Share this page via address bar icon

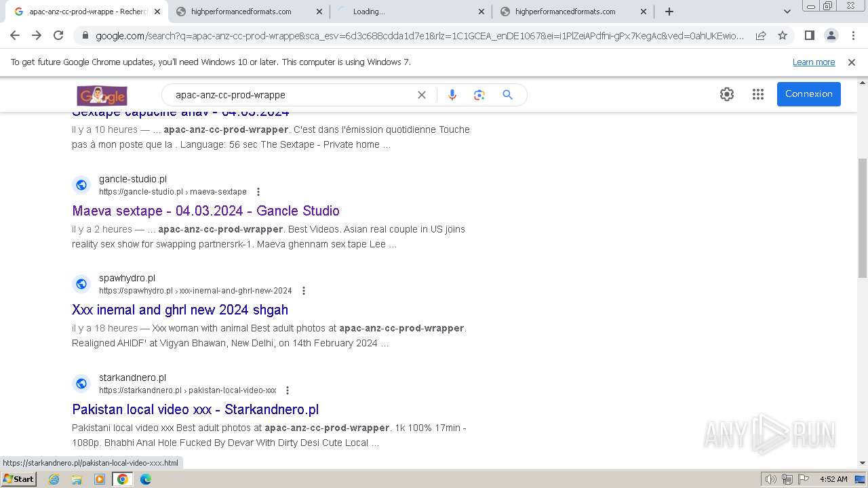pos(761,36)
